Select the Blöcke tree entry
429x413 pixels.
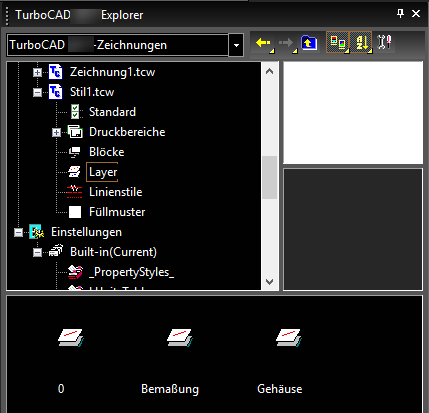(x=107, y=152)
